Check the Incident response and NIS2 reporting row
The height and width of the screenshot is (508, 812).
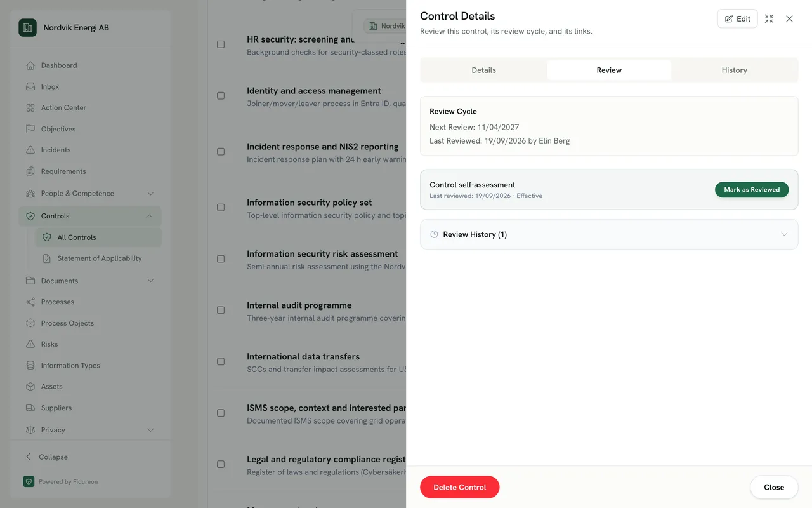tap(221, 152)
